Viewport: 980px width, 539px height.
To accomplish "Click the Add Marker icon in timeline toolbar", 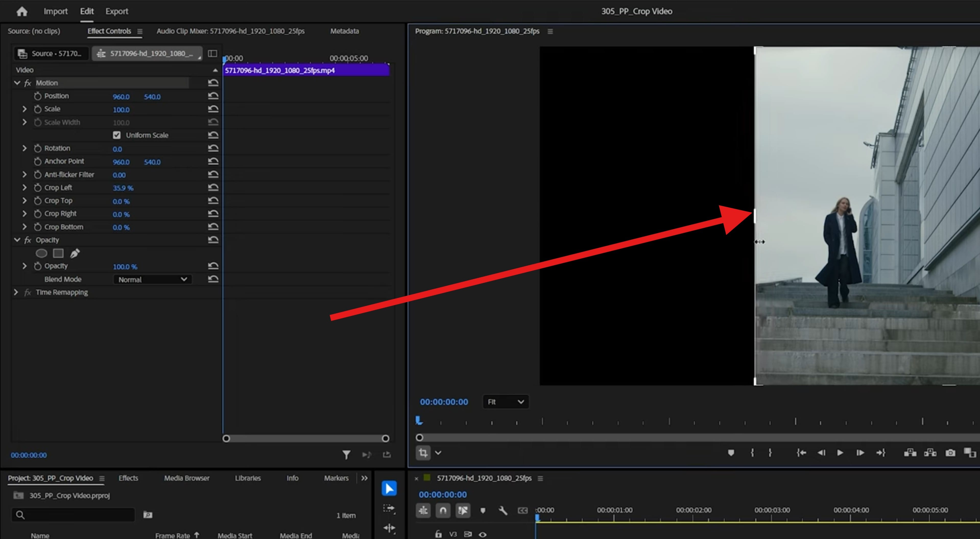I will (x=483, y=511).
